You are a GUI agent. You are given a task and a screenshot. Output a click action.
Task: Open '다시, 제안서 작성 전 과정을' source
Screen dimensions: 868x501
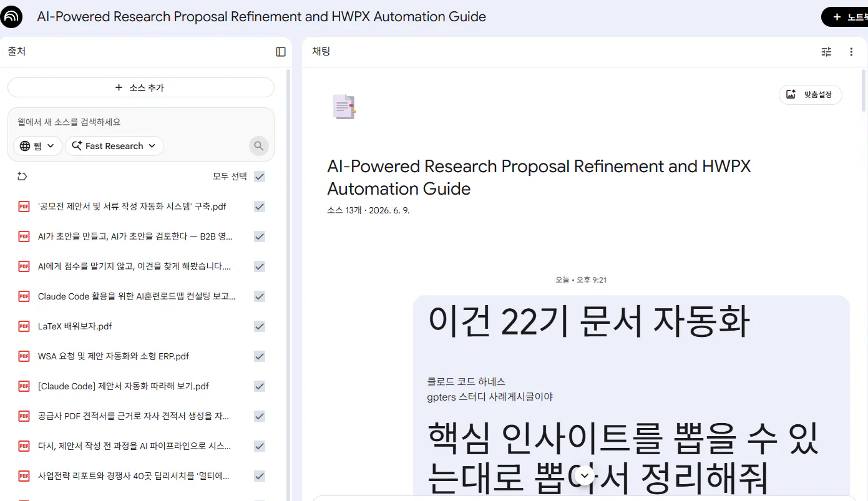(x=135, y=446)
